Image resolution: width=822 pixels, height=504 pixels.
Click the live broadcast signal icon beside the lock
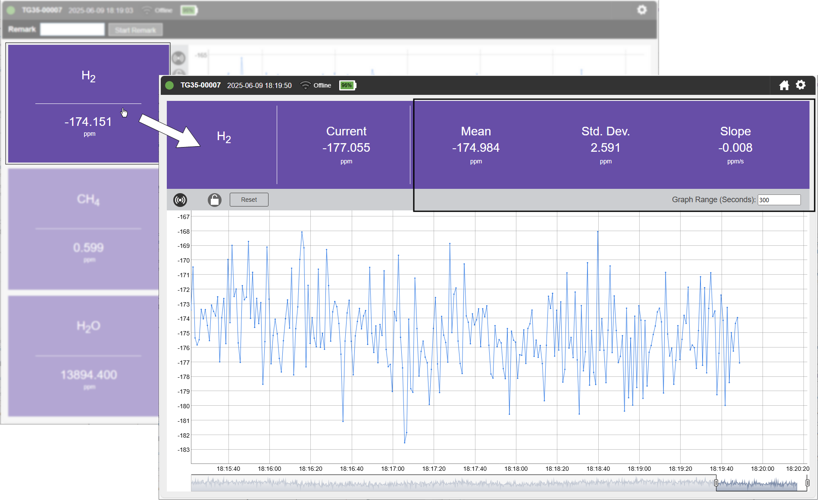point(180,200)
